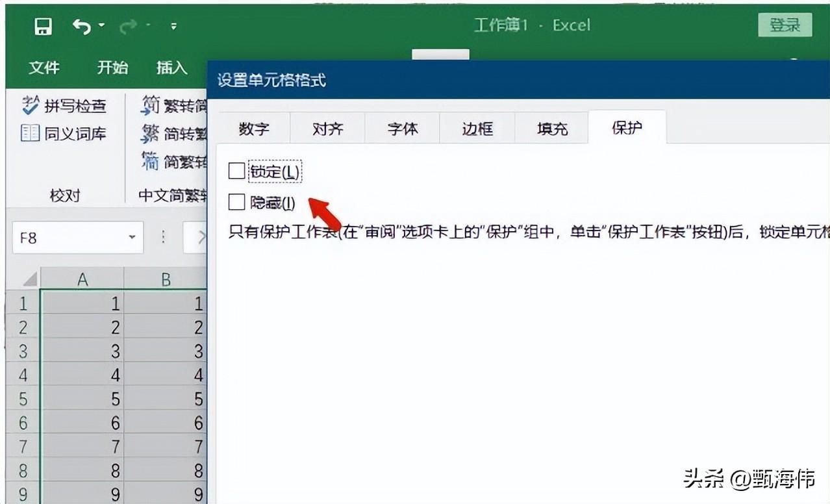Select column B header
830x504 pixels.
tap(166, 279)
